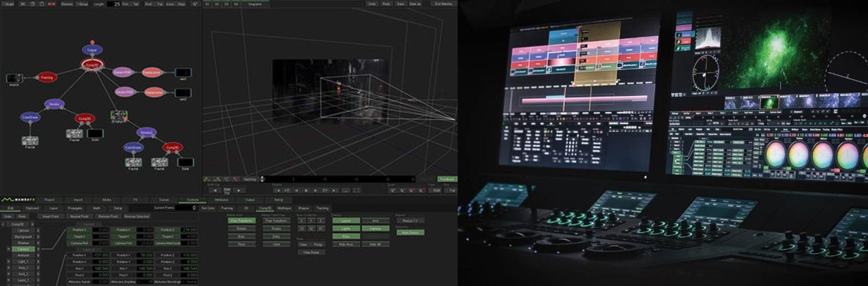Viewport: 868px width, 286px height.
Task: Click the red record icon in graph toolbar
Action: [52, 3]
